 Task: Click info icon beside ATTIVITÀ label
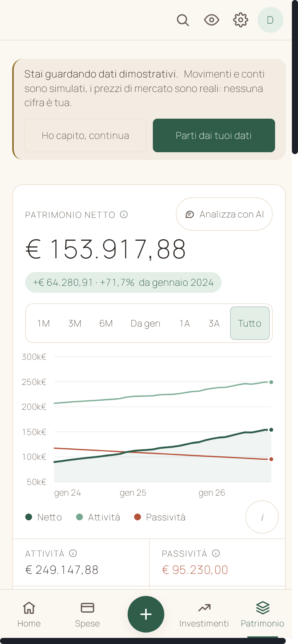click(x=73, y=553)
